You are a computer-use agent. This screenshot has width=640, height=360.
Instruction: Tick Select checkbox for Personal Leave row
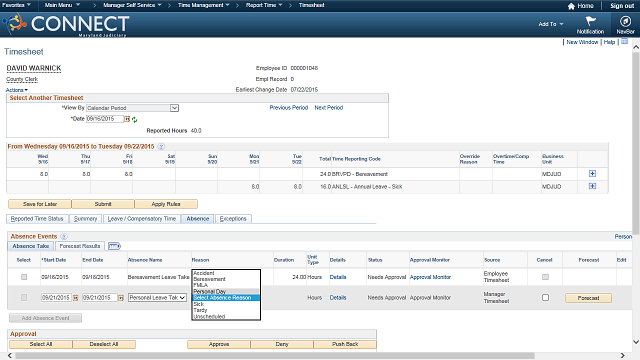tap(24, 298)
